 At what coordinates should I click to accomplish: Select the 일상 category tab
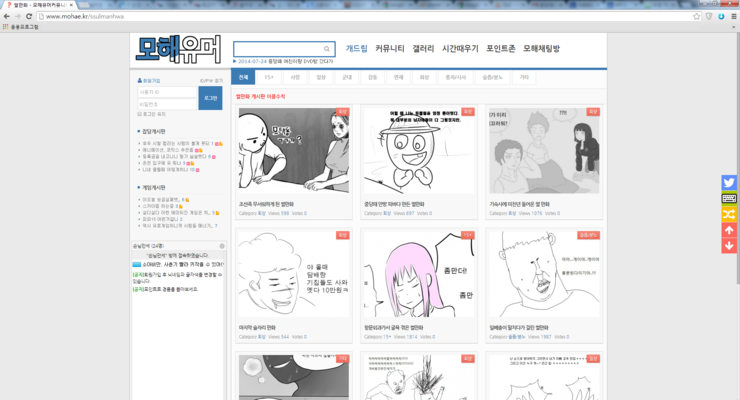(x=321, y=77)
